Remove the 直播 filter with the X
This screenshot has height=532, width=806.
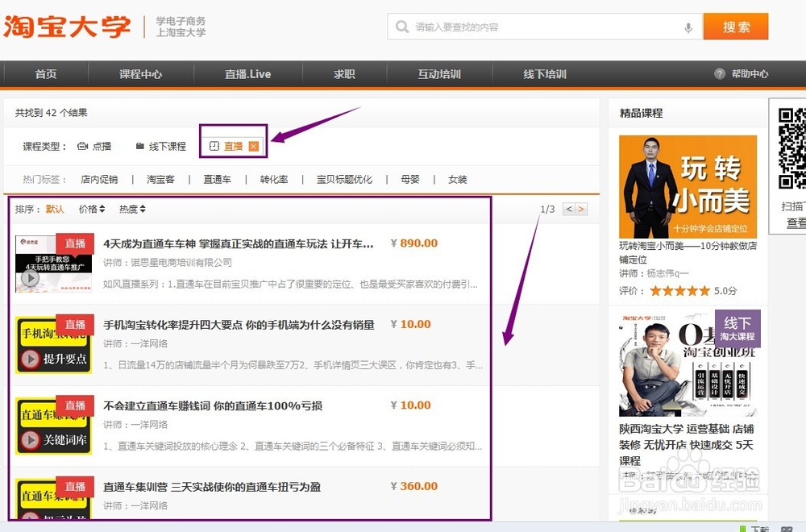tap(253, 147)
